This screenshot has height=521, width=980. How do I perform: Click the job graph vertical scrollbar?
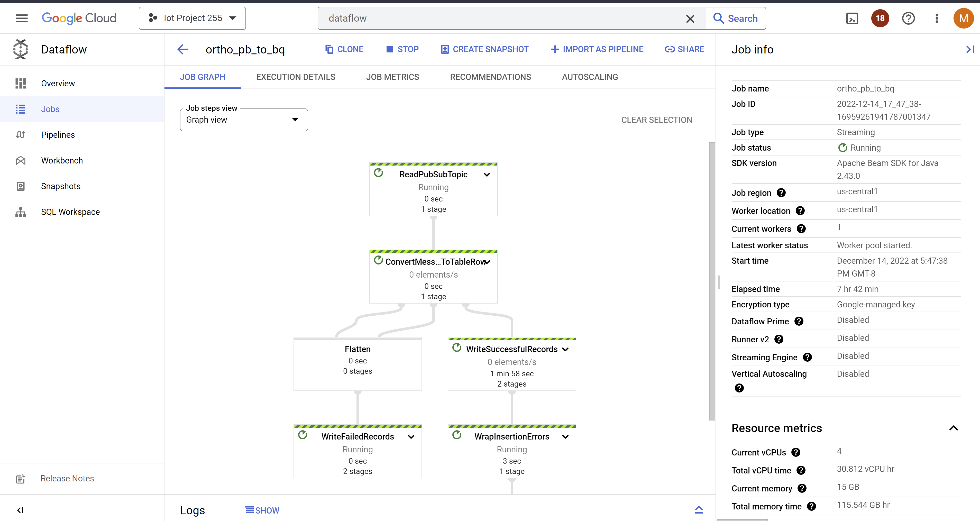coord(711,281)
